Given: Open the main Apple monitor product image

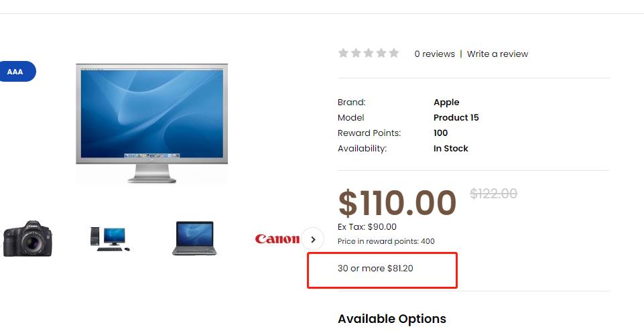Looking at the screenshot, I should [152, 123].
